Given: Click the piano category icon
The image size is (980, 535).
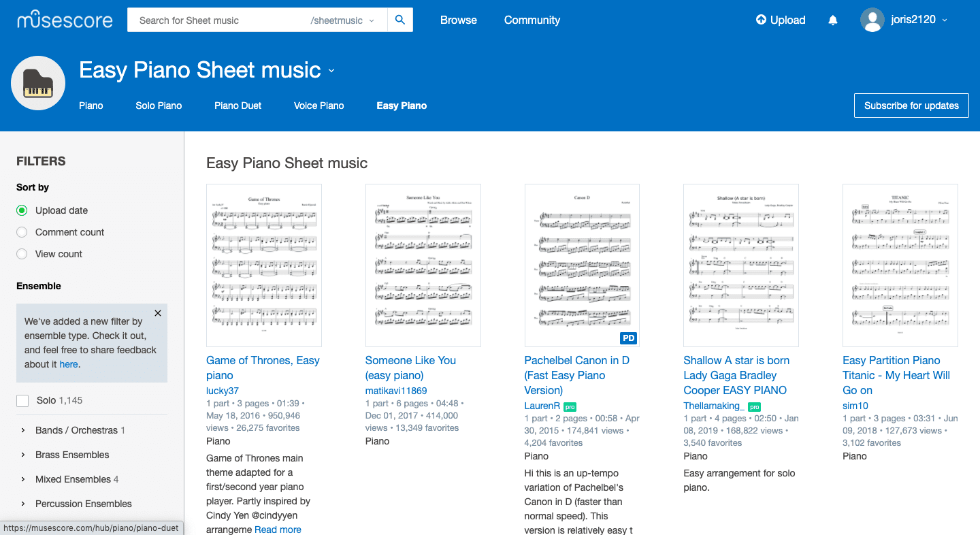Looking at the screenshot, I should [x=38, y=83].
